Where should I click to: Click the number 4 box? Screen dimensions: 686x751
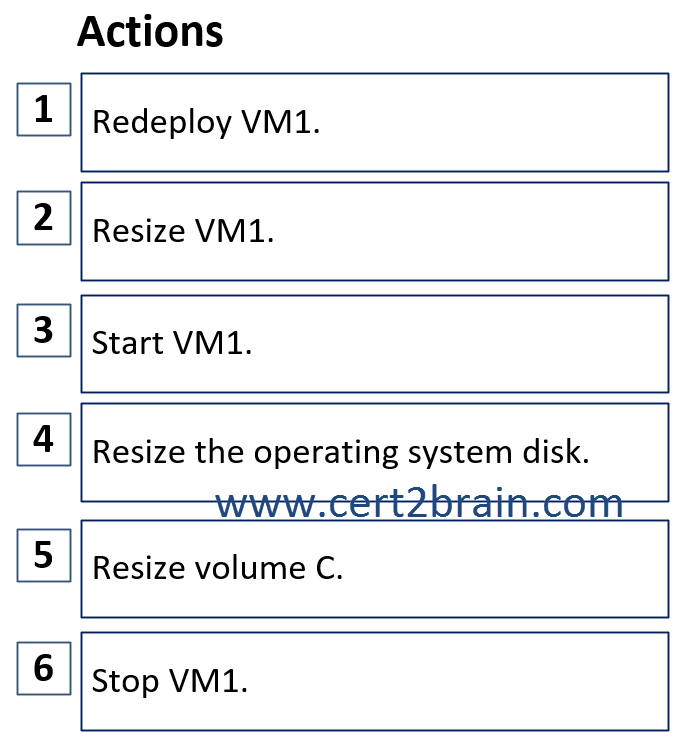pos(44,439)
